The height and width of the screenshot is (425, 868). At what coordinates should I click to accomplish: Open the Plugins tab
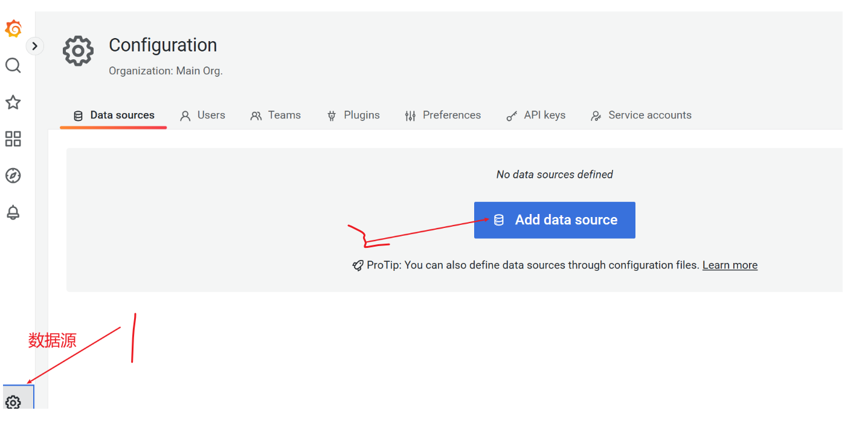pyautogui.click(x=353, y=115)
